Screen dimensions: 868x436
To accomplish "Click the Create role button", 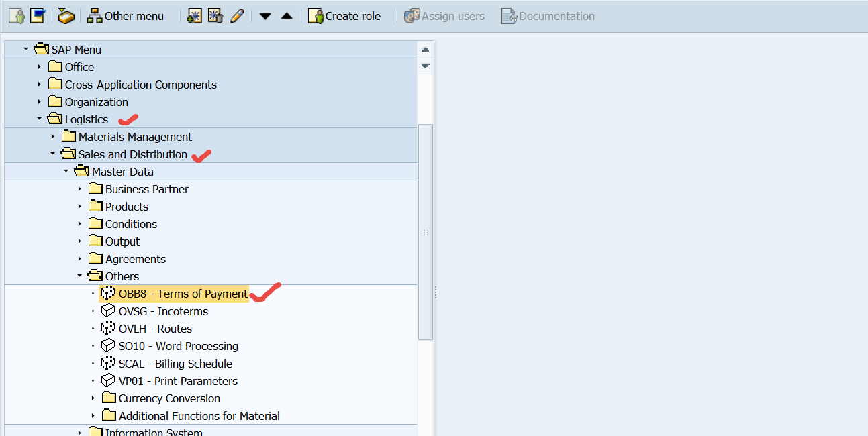I will [344, 16].
